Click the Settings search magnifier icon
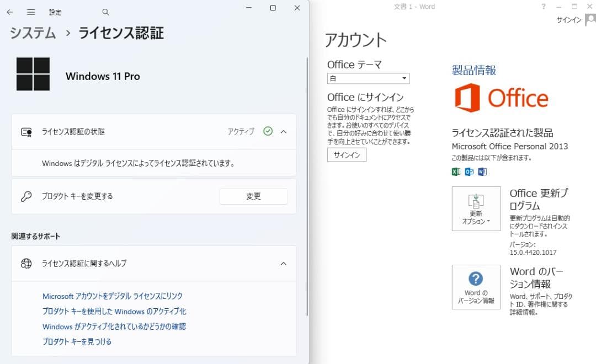Image resolution: width=596 pixels, height=364 pixels. pyautogui.click(x=105, y=12)
